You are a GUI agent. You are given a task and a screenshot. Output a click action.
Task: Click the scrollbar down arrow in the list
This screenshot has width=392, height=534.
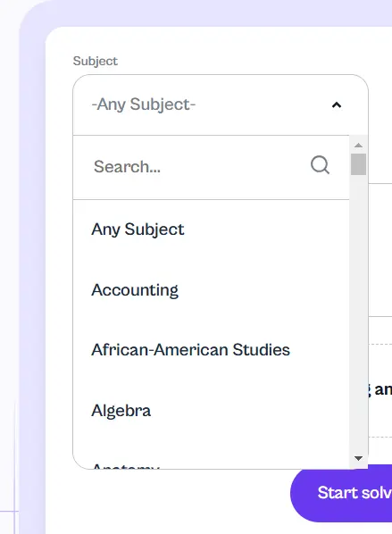click(x=358, y=458)
